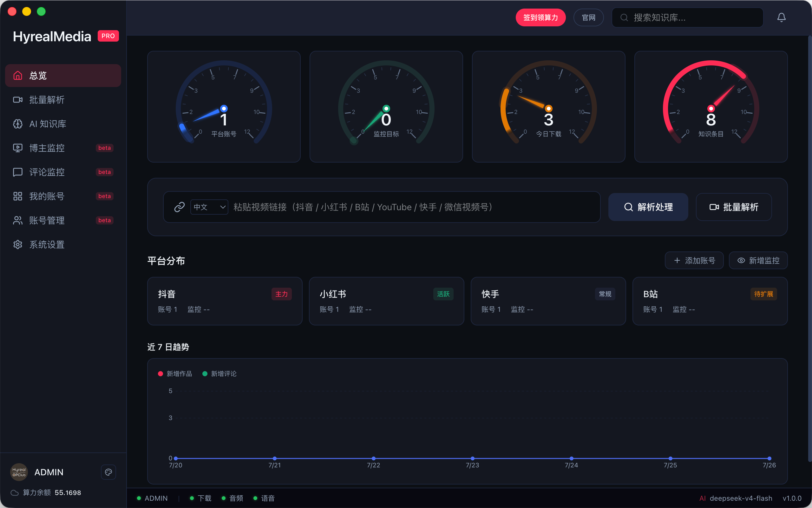The height and width of the screenshot is (508, 812).
Task: Toggle the 新增作品 legend series
Action: coord(175,374)
